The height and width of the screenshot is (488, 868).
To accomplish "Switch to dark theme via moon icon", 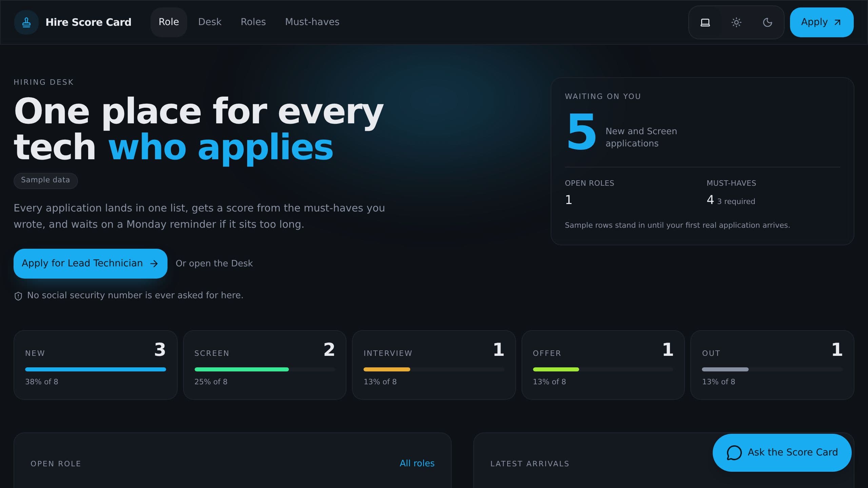I will [768, 22].
